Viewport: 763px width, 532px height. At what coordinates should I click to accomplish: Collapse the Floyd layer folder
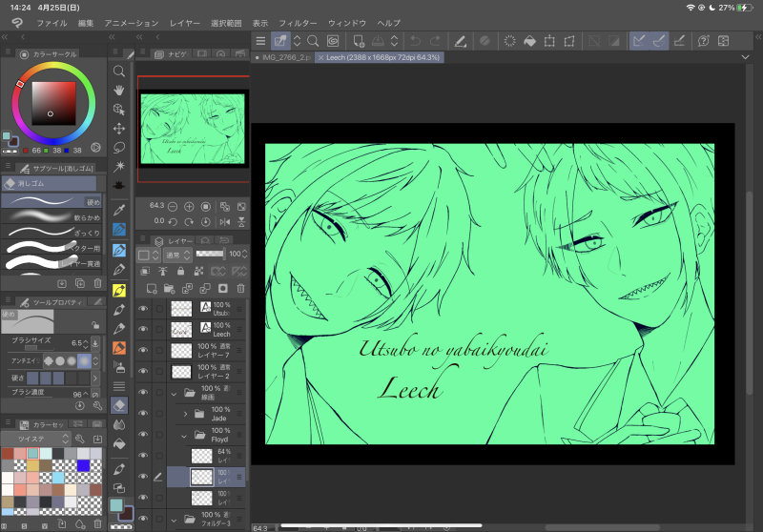(184, 435)
